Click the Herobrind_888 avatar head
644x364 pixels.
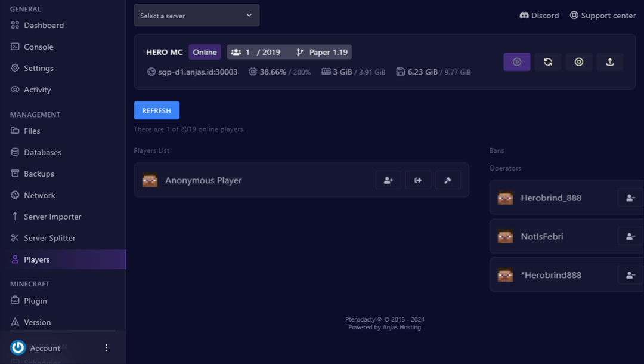pos(505,198)
